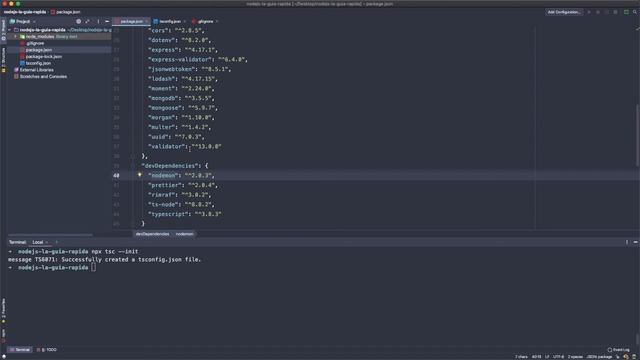Screen dimensions: 640x360
Task: Click 2 spaces indent setting in status bar
Action: point(575,357)
